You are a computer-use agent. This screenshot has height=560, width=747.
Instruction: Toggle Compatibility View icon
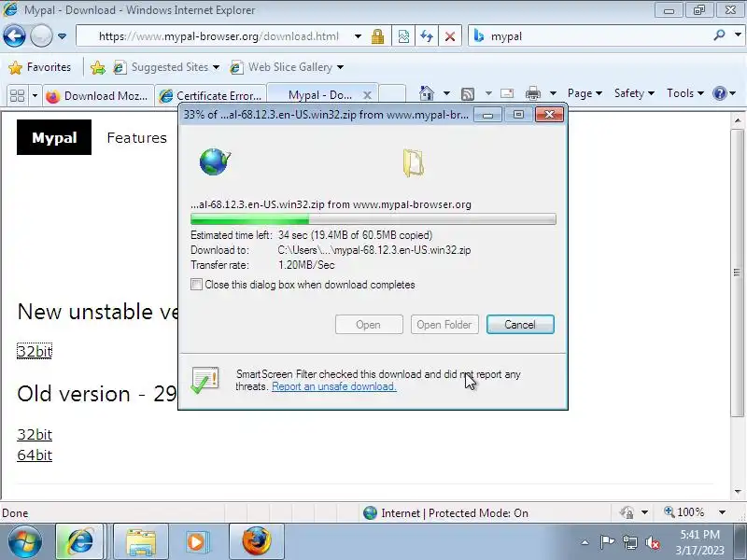click(403, 36)
